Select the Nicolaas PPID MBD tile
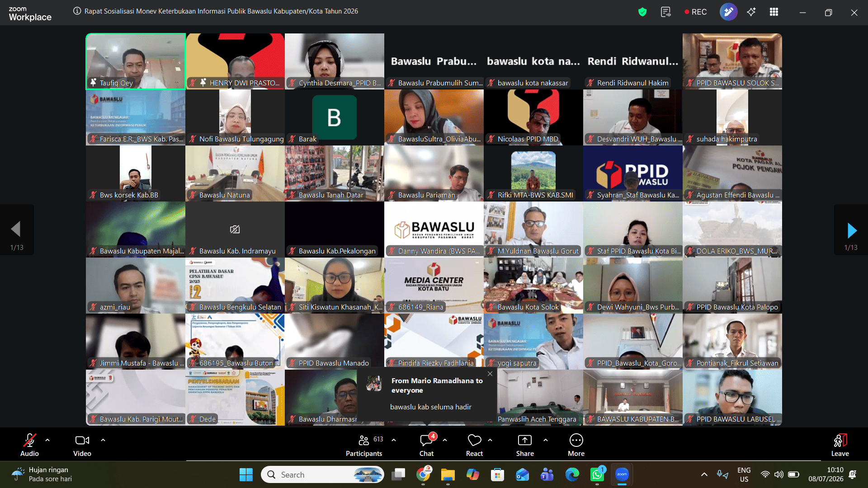868x488 pixels. click(x=533, y=117)
